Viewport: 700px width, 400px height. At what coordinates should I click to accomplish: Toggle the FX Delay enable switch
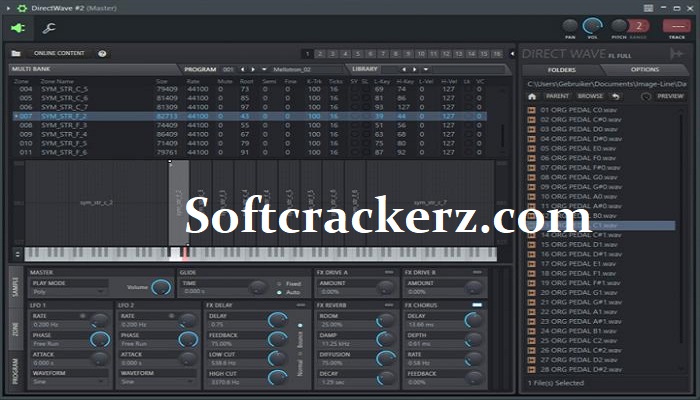tap(300, 305)
